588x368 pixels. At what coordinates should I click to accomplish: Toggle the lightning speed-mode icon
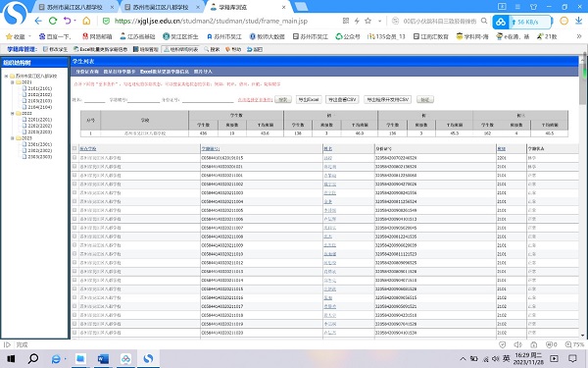357,21
